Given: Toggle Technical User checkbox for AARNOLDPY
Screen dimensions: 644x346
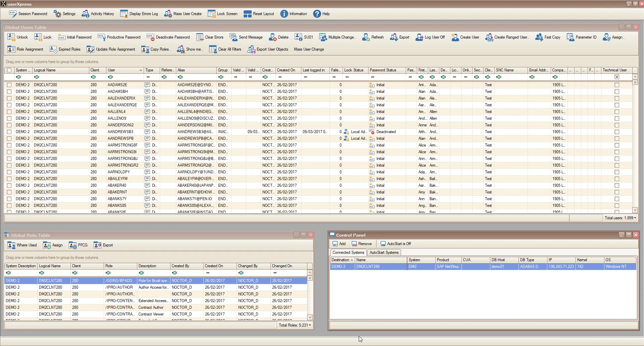Looking at the screenshot, I should 617,172.
